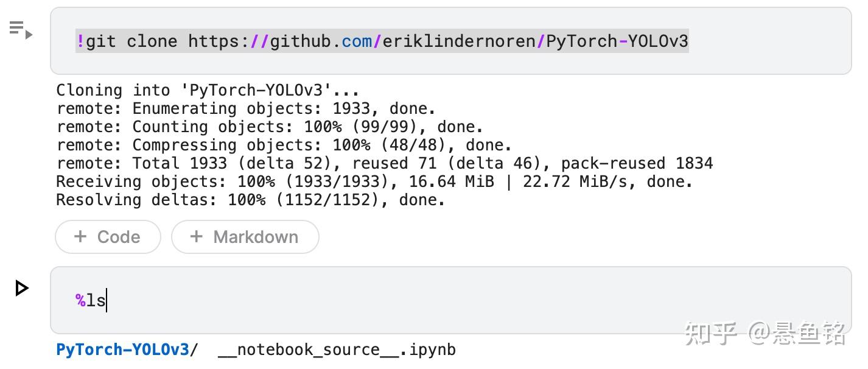Click eriklindernoren in the repository URL
Viewport: 868px width, 369px height.
click(x=458, y=41)
